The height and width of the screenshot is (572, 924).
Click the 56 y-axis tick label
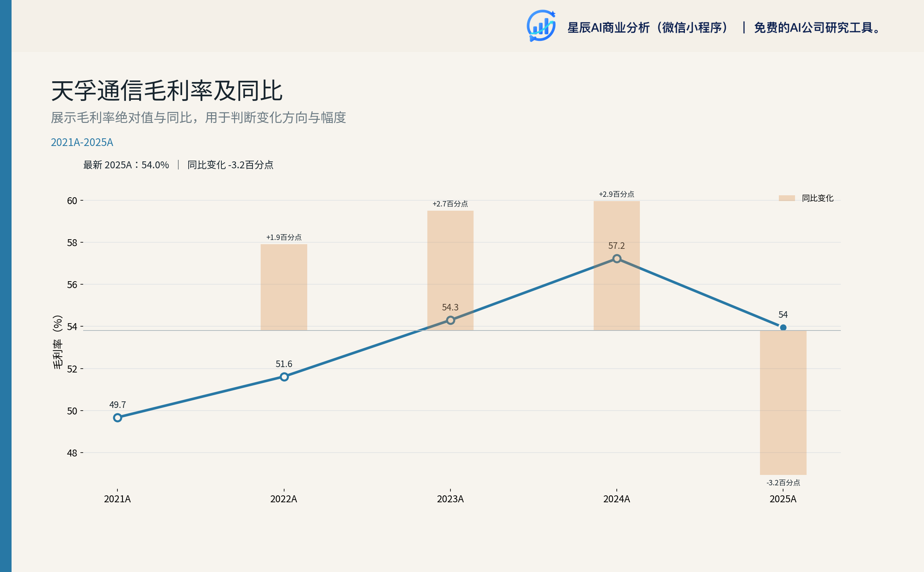click(72, 285)
